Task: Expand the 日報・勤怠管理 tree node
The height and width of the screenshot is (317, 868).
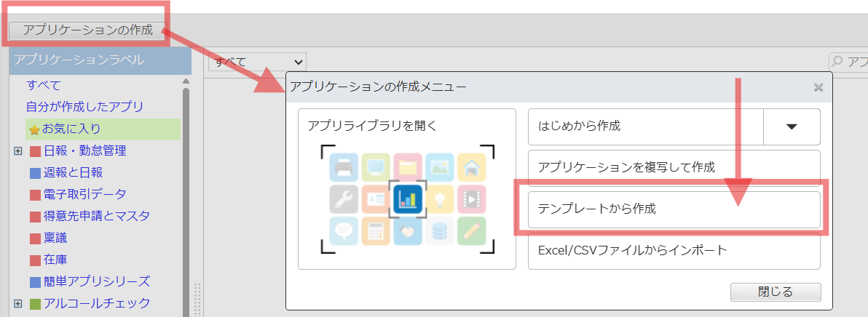Action: (18, 151)
